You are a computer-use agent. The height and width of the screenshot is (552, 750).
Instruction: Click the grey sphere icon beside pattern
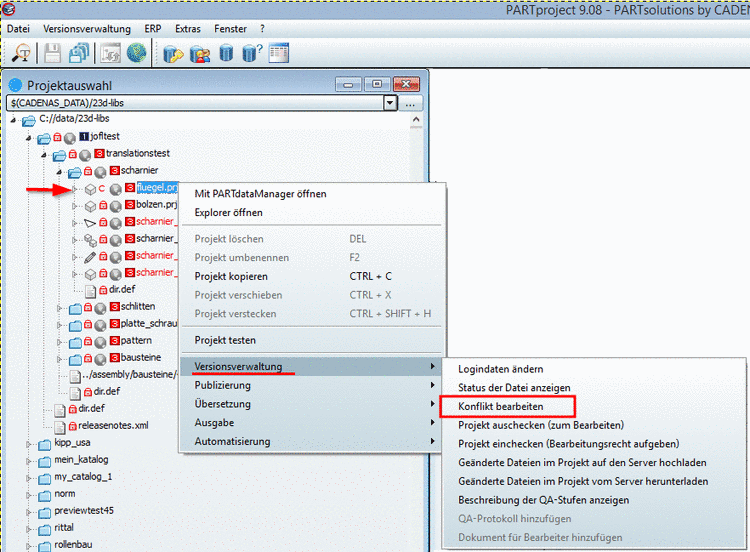coord(100,343)
